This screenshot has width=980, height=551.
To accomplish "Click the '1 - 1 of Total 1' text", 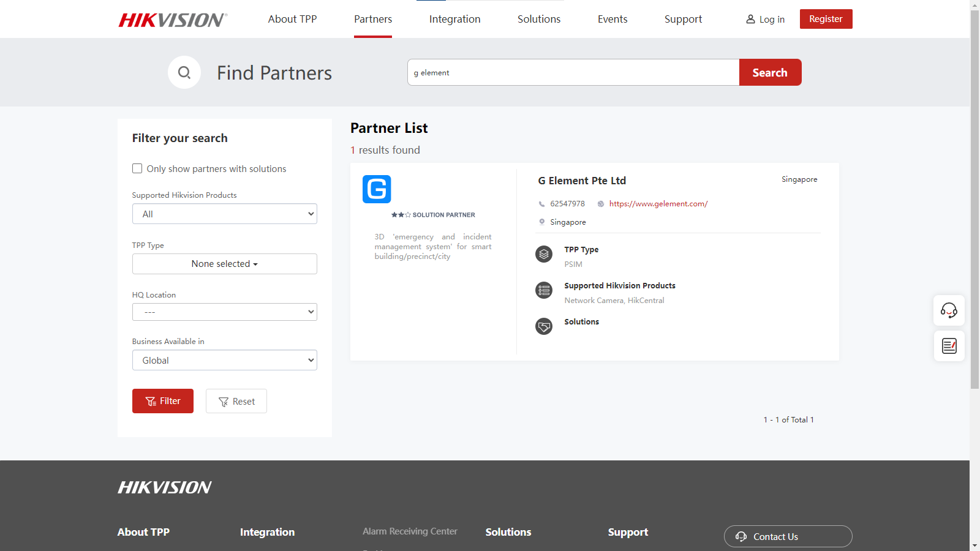I will coord(789,419).
